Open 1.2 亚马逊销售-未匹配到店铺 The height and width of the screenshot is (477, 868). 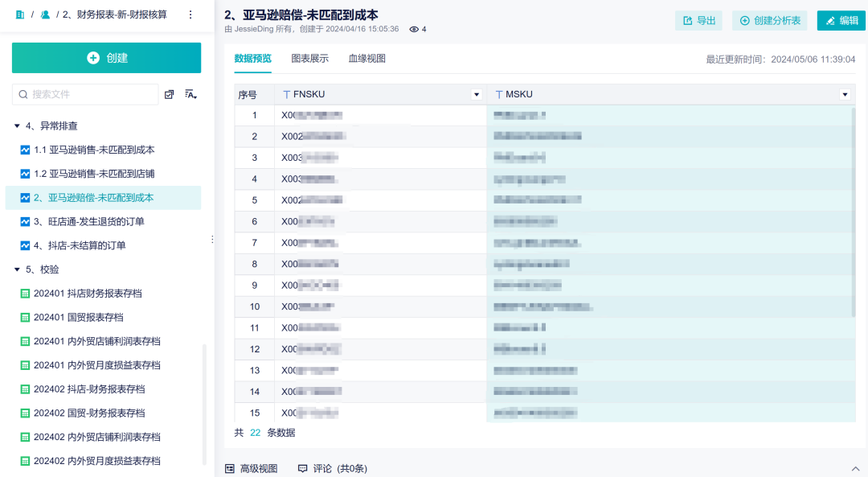tap(94, 174)
